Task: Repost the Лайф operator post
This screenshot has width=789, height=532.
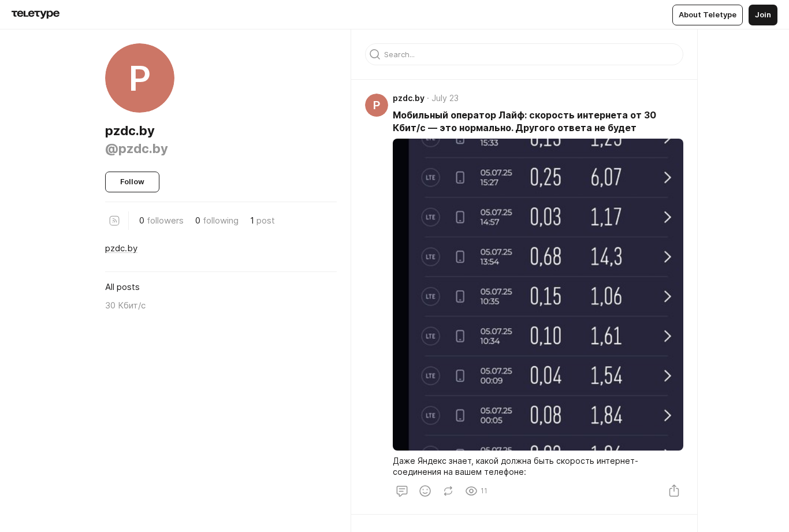Action: [x=448, y=491]
